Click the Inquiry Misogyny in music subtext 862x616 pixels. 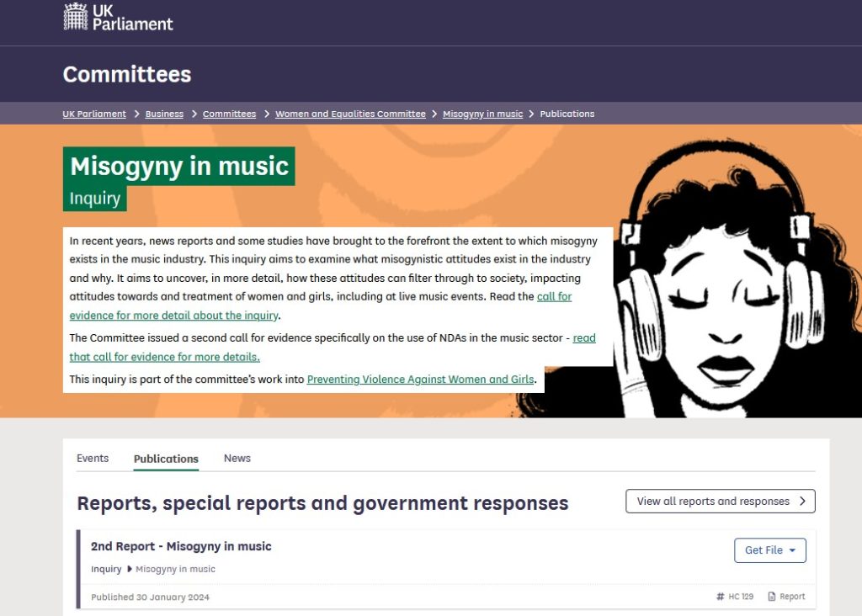(x=153, y=569)
